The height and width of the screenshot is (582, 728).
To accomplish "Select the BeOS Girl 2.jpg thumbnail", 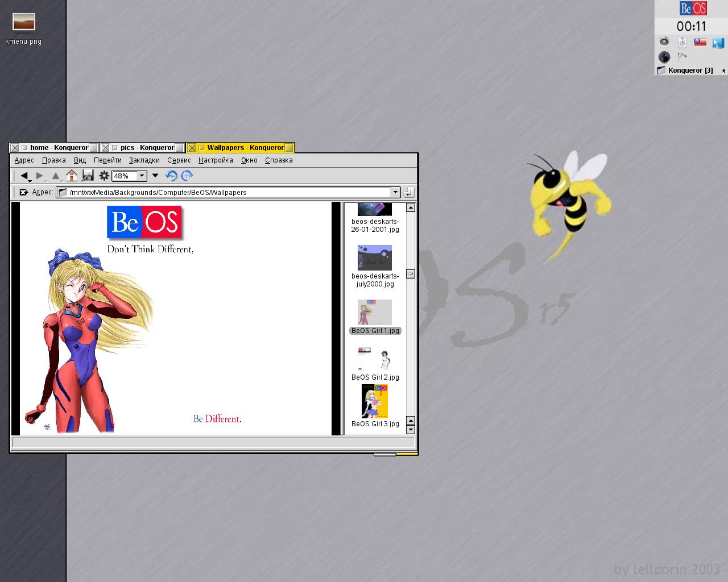I will [375, 364].
